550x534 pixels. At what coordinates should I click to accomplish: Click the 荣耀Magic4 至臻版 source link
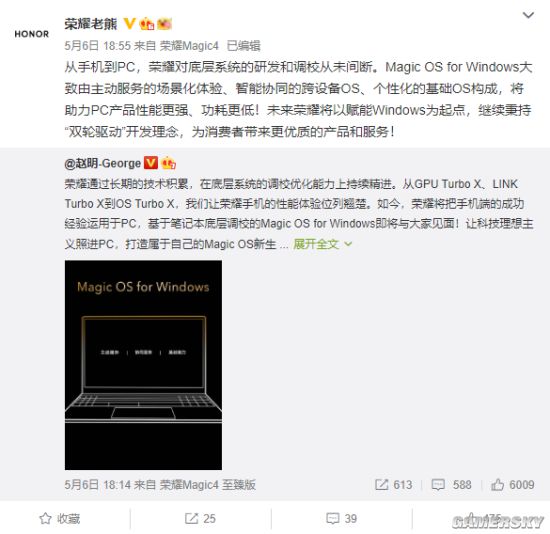click(x=208, y=485)
